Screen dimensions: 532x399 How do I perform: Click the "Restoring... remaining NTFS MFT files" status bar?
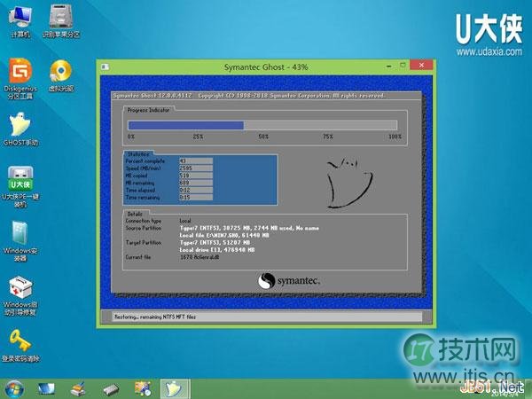(267, 317)
